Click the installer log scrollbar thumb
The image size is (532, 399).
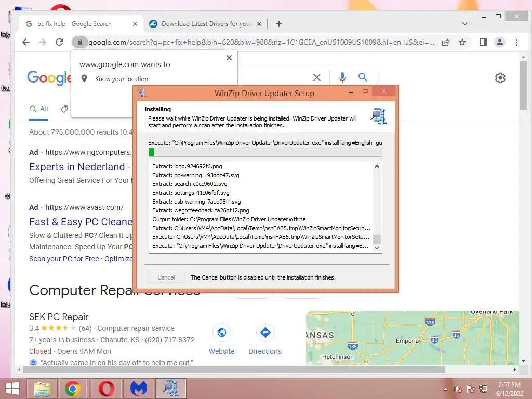(377, 239)
